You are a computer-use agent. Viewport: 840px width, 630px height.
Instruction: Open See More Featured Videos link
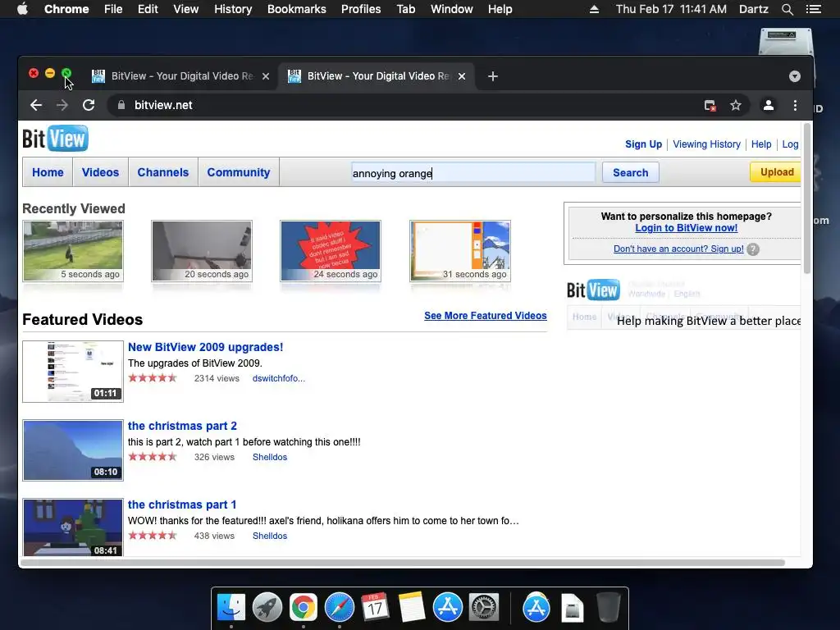point(486,316)
